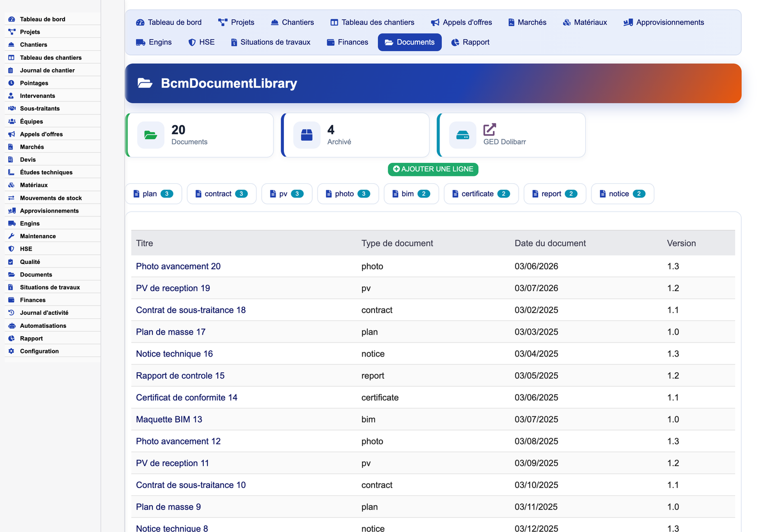Click the Appels d'offres megaphone icon in top nav
The width and height of the screenshot is (757, 532).
pos(435,23)
